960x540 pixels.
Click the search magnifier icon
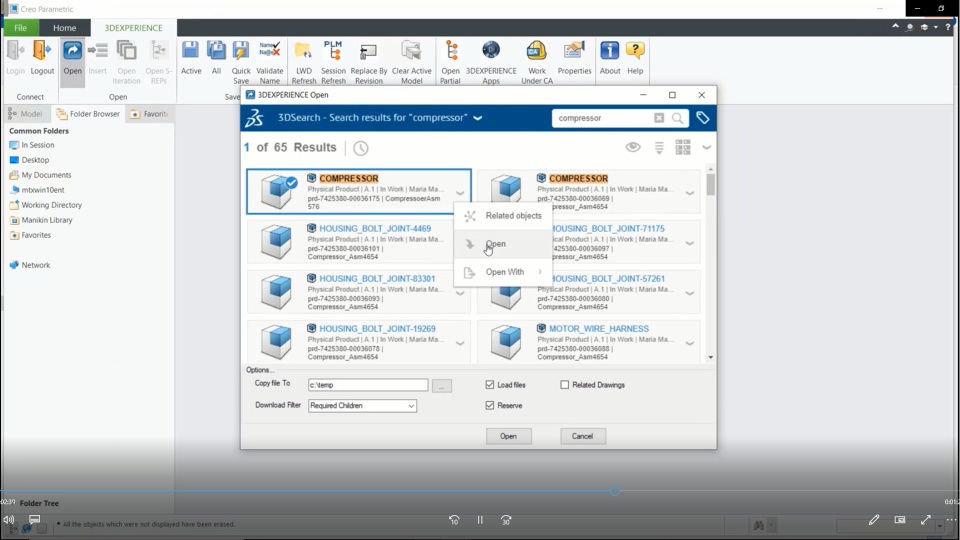tap(678, 118)
